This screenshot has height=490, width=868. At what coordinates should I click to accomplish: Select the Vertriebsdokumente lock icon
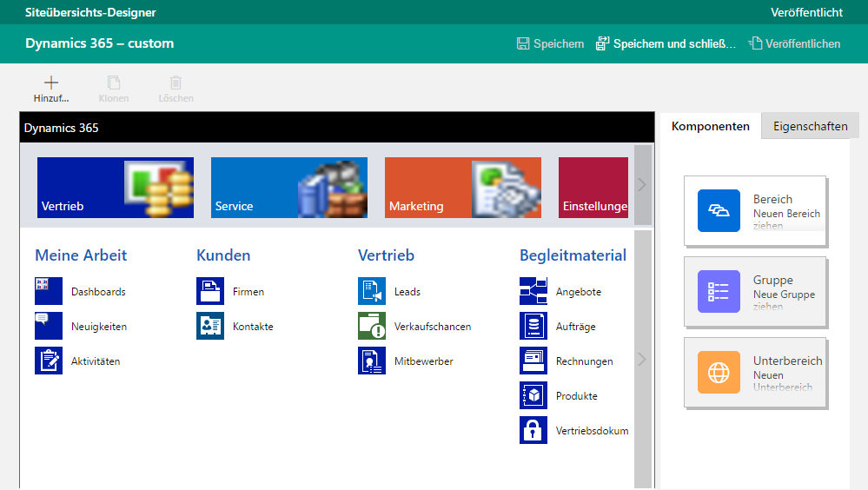click(533, 430)
